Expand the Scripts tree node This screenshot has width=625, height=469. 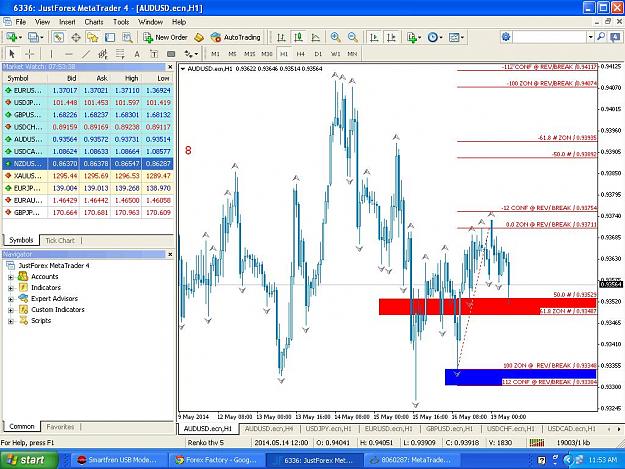(x=11, y=321)
